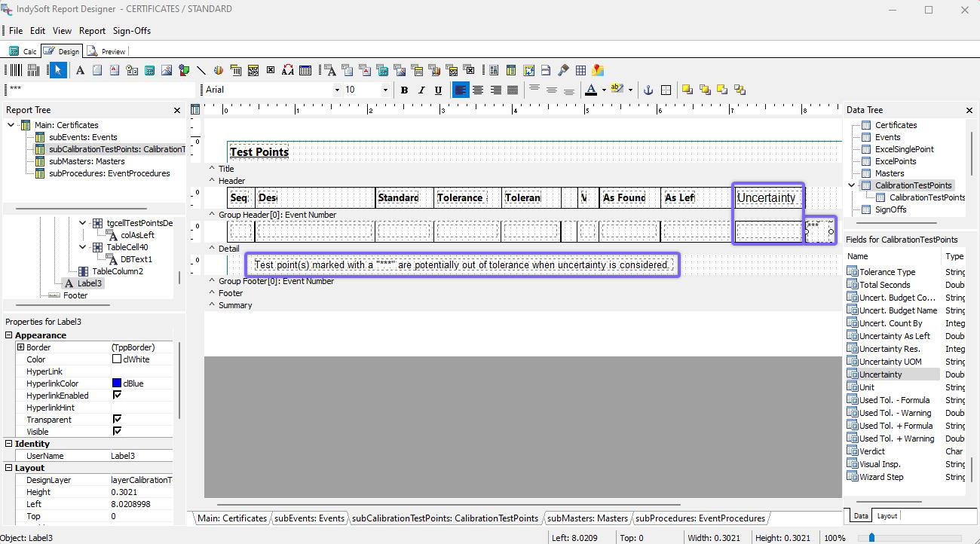
Task: Select Uncertainty UOM in the fields list
Action: click(890, 362)
